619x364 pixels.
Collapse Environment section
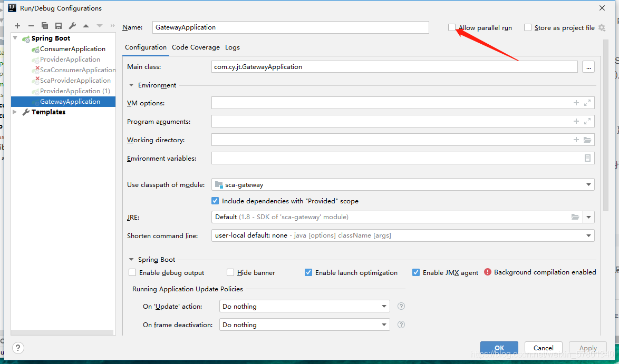[131, 85]
